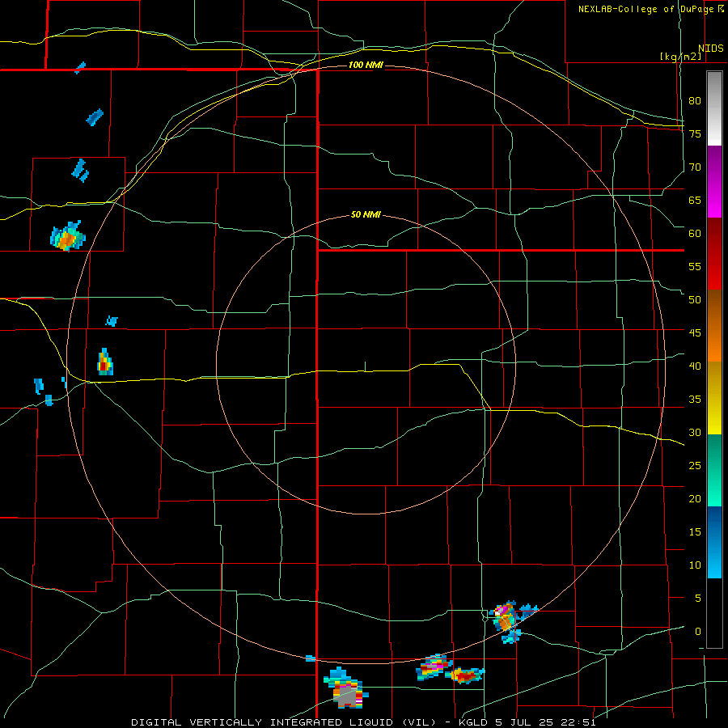Click the small tall storm cell at the left
Image resolution: width=728 pixels, height=728 pixels.
click(105, 362)
